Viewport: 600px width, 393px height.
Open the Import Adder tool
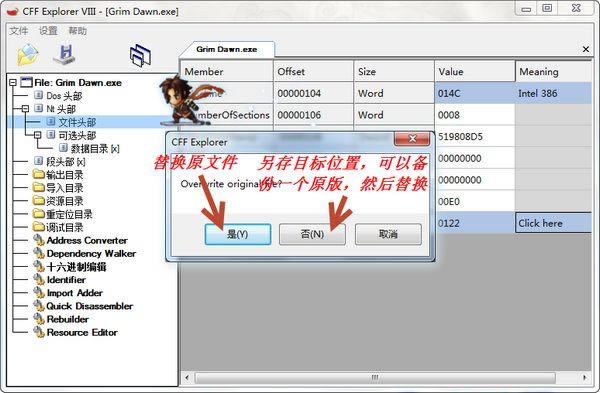tap(75, 293)
